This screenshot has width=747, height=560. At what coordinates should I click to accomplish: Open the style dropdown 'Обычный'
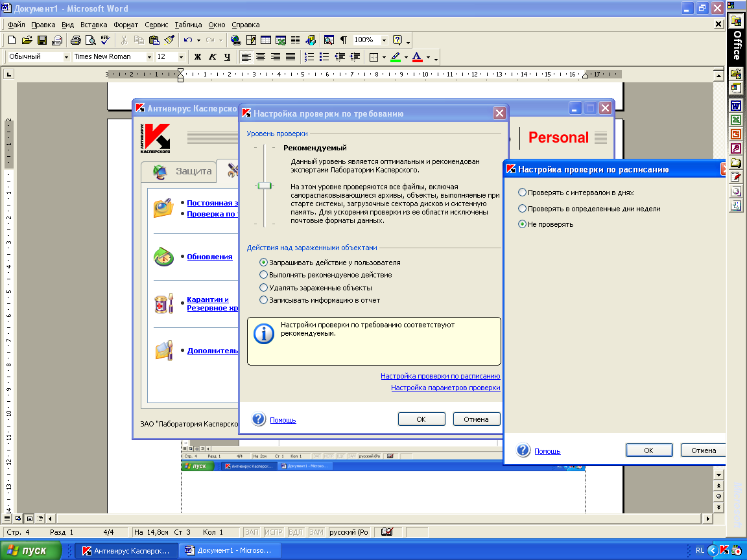(66, 57)
